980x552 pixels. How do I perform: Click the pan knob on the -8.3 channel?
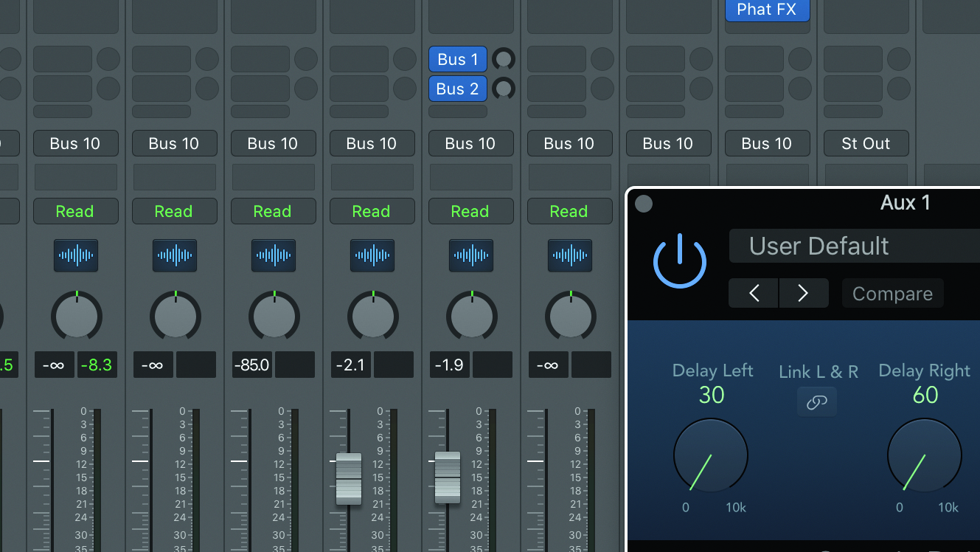(77, 317)
